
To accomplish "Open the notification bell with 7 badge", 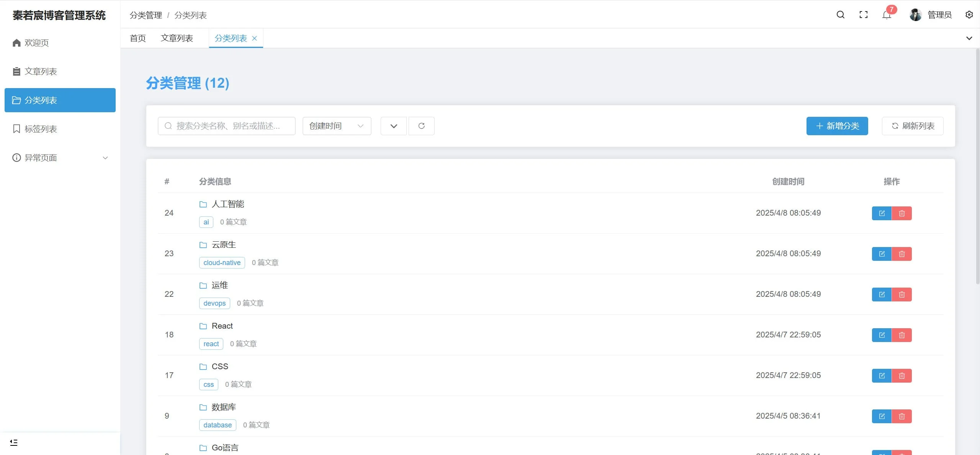I will coord(887,15).
